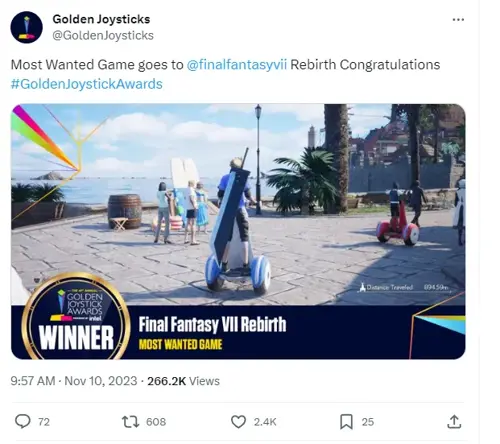This screenshot has height=444, width=500.
Task: Click the reply speech bubble icon
Action: pos(23,421)
